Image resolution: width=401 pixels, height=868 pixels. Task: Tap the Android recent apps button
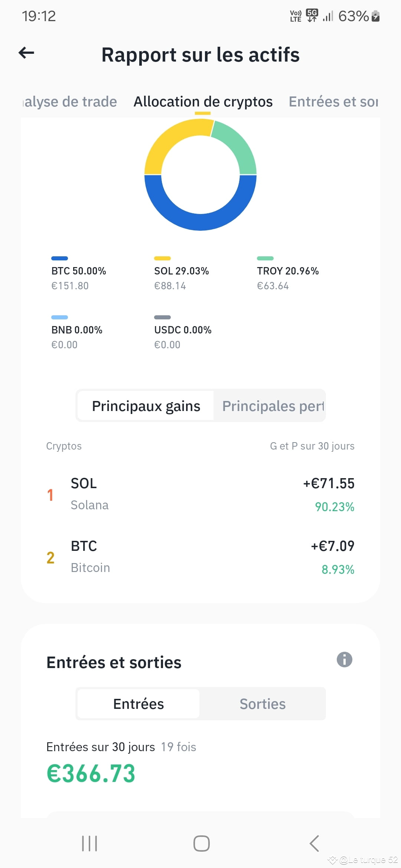pyautogui.click(x=89, y=844)
